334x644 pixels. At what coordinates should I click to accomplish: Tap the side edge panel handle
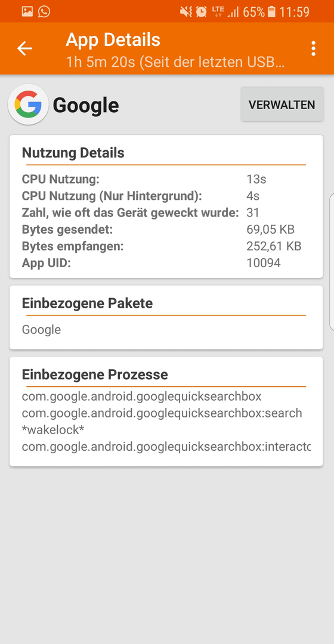(332, 262)
